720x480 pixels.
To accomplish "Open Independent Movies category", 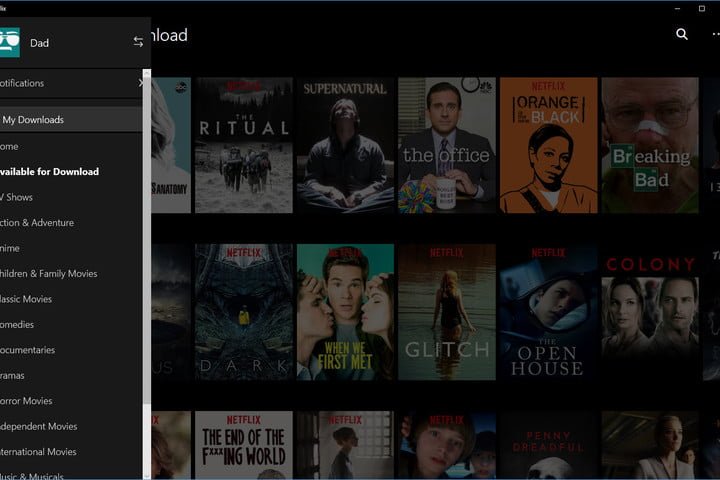I will point(71,427).
